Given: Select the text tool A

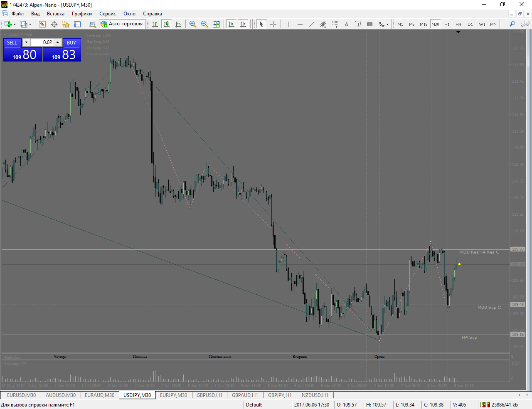Looking at the screenshot, I should coord(346,24).
